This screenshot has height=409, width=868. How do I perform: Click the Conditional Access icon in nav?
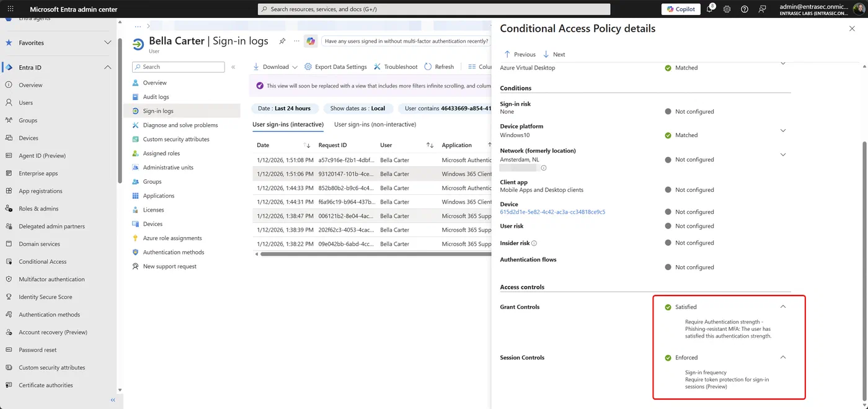coord(9,261)
